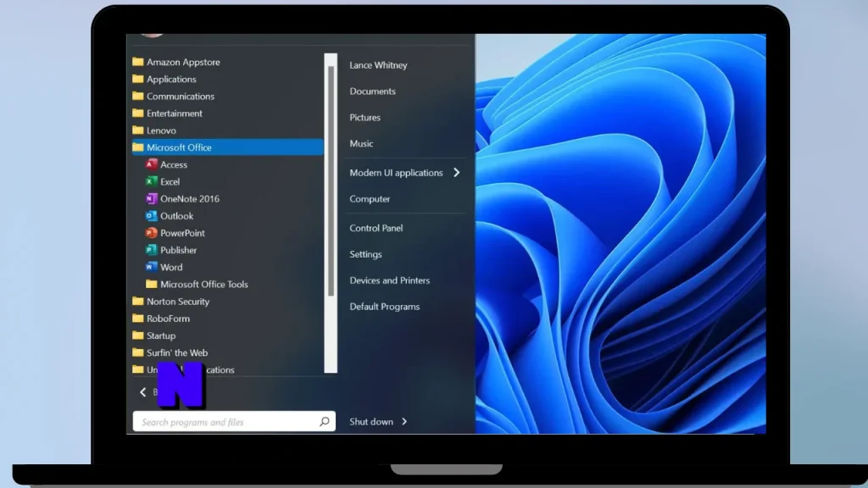Click the Startup folder icon
Screen dimensions: 868x488
coord(138,335)
